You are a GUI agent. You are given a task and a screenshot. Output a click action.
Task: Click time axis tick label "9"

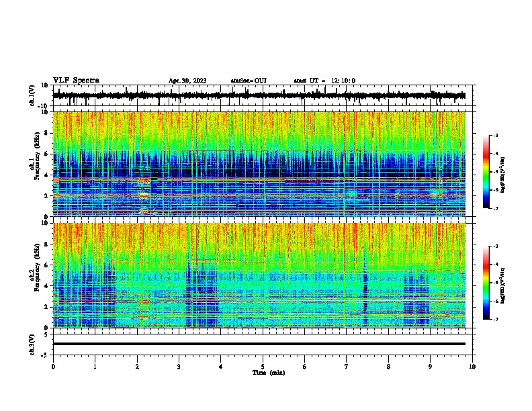point(430,367)
